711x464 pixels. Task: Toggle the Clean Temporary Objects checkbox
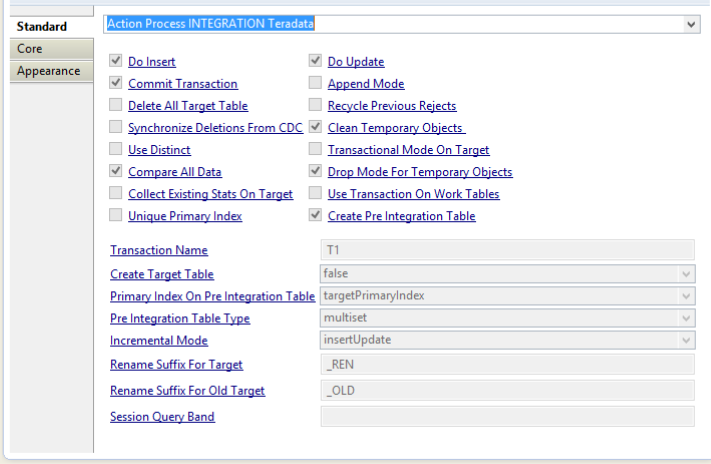315,127
